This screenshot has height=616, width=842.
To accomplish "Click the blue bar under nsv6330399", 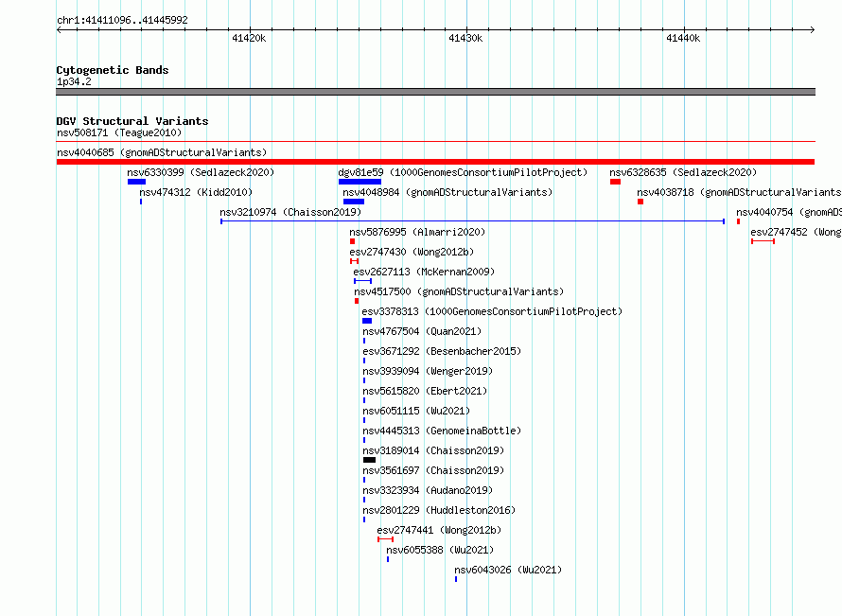I will point(136,182).
